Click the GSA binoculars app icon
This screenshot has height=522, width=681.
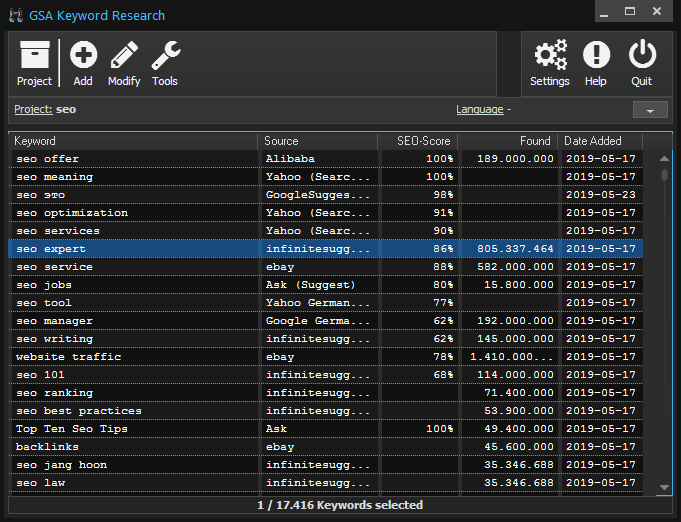[x=16, y=15]
